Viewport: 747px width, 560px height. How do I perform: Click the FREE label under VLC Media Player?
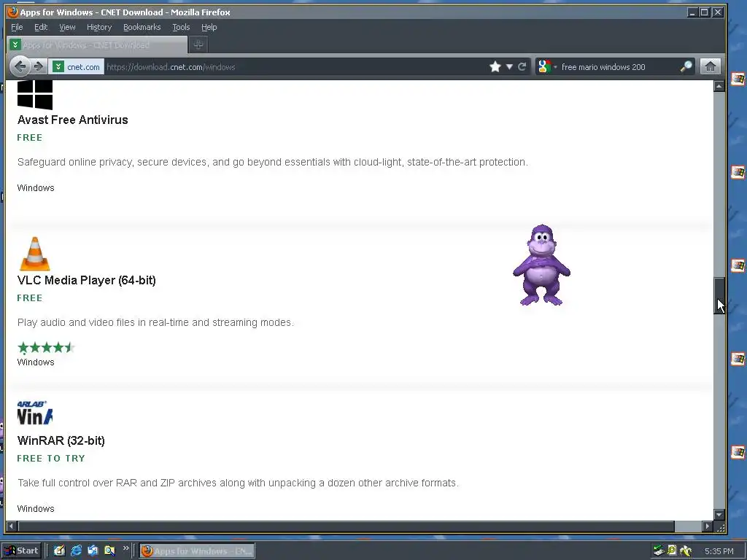point(29,298)
